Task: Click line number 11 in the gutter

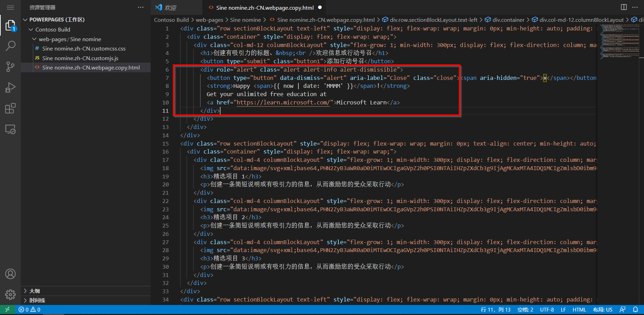Action: tap(166, 111)
